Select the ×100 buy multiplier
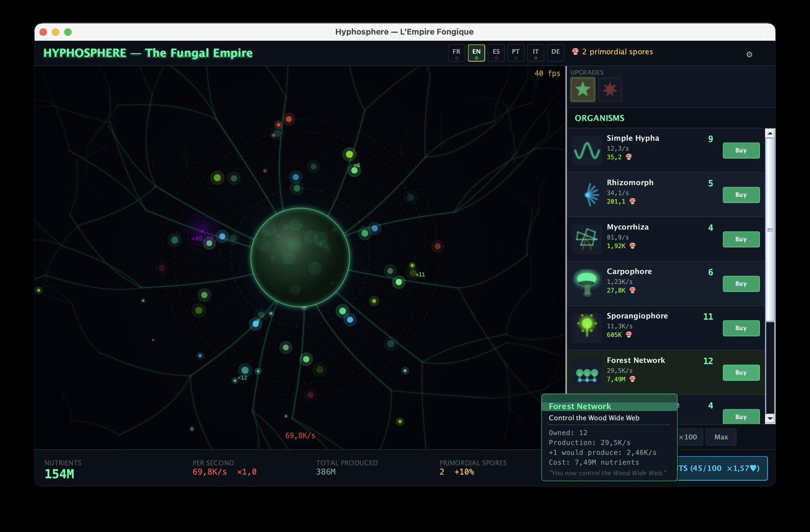 (x=688, y=437)
